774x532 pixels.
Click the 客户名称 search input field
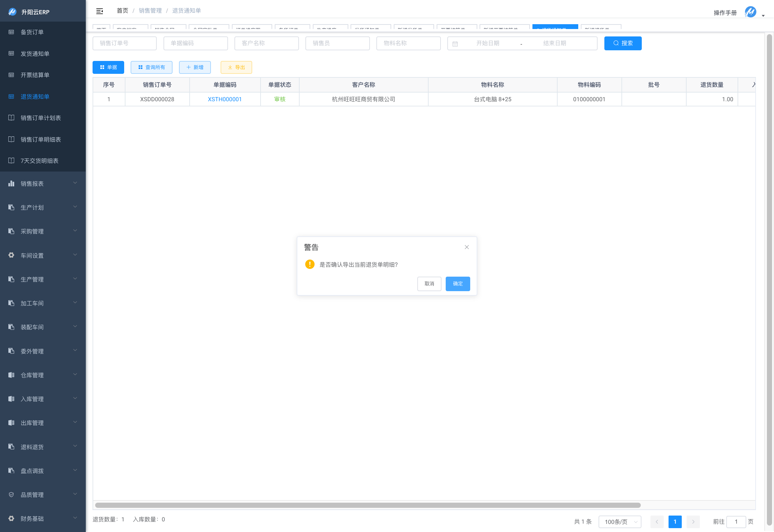click(266, 43)
